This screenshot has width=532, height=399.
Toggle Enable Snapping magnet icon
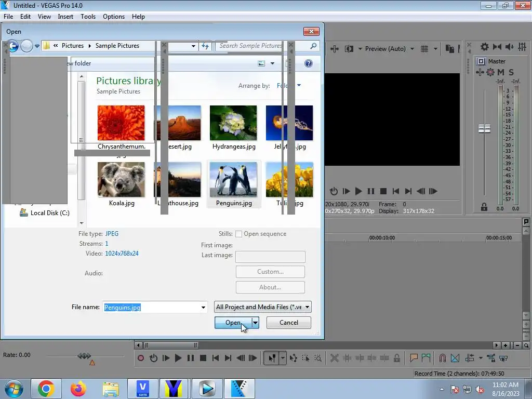(x=443, y=358)
